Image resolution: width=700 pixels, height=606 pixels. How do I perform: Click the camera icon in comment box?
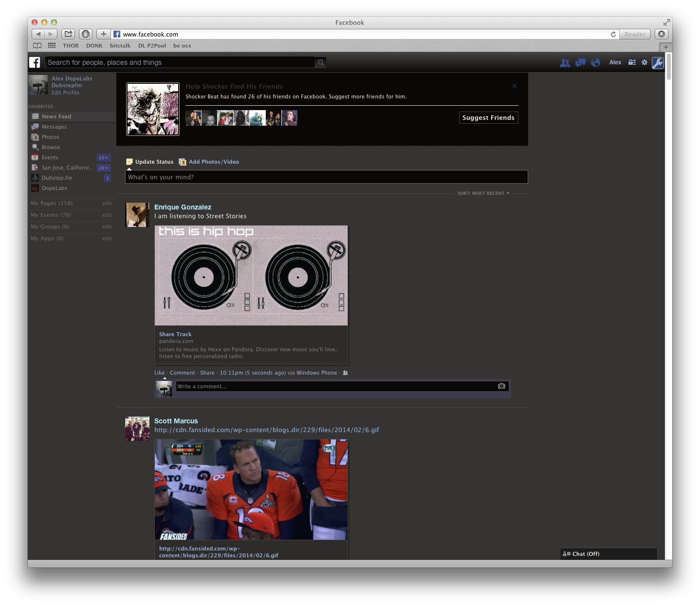click(x=501, y=386)
